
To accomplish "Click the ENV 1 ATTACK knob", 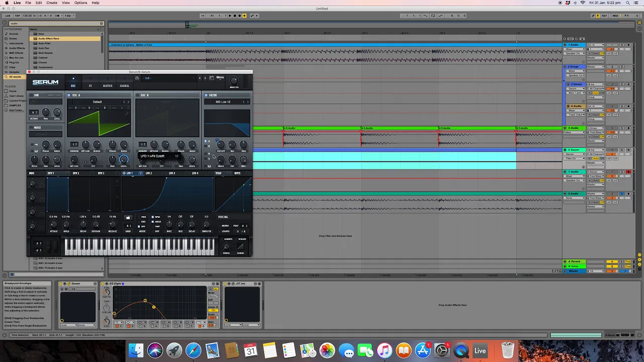I will point(53,225).
